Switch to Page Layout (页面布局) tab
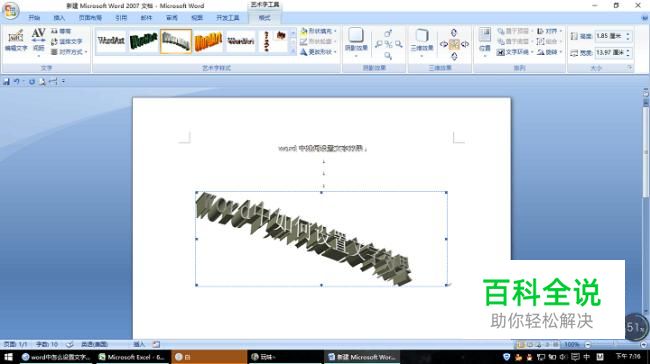 point(90,18)
